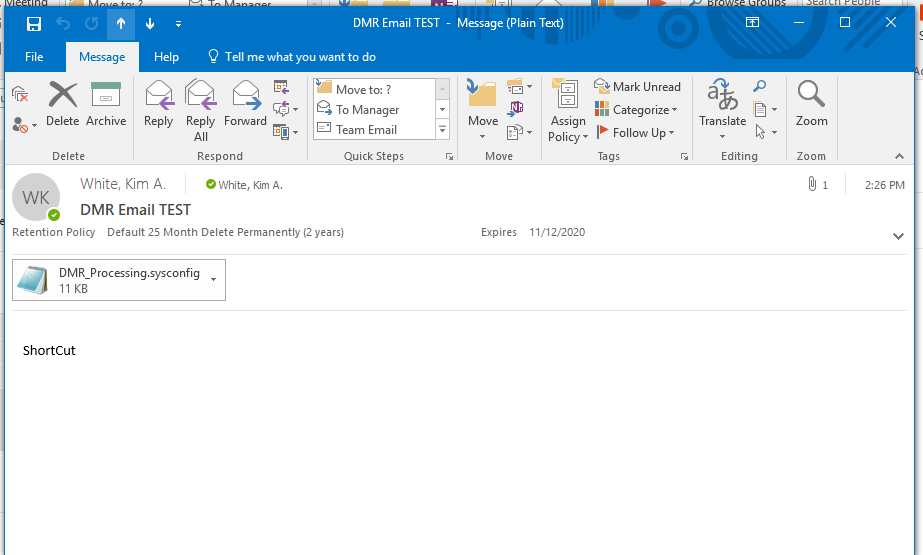Open Assign Policy menu

(567, 111)
